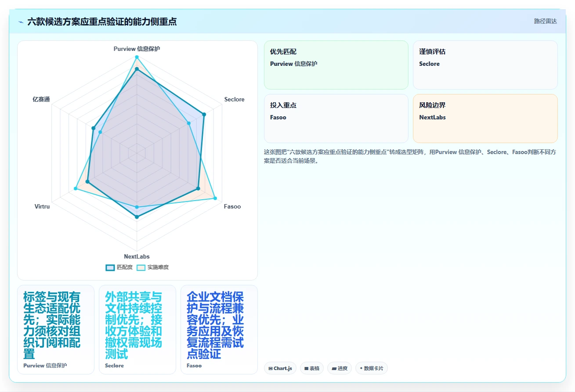This screenshot has width=575, height=392.
Task: Open the 谨慎评估 card
Action: coord(485,65)
